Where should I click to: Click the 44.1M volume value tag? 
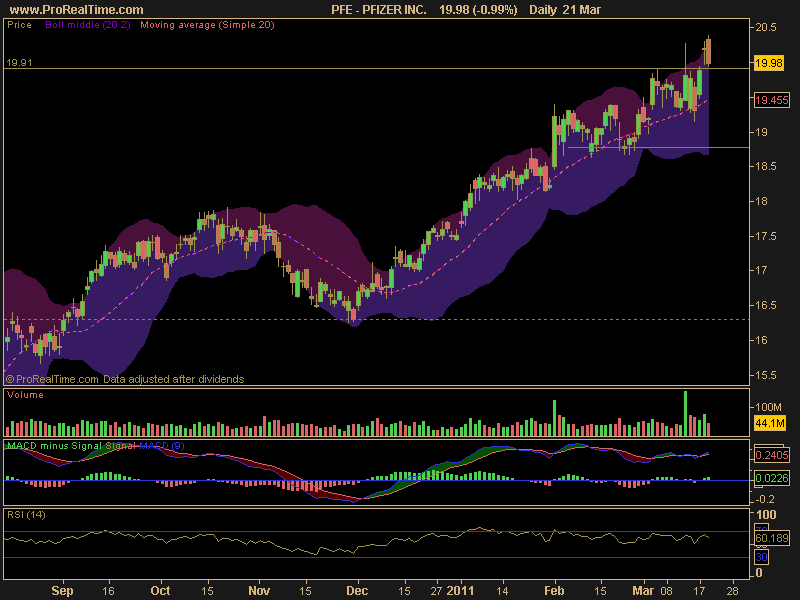click(x=770, y=423)
